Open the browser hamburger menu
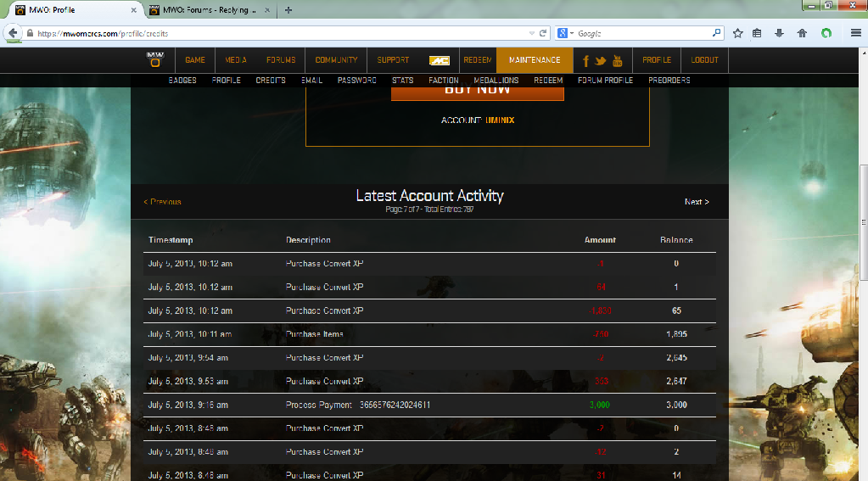The width and height of the screenshot is (868, 481). click(856, 33)
